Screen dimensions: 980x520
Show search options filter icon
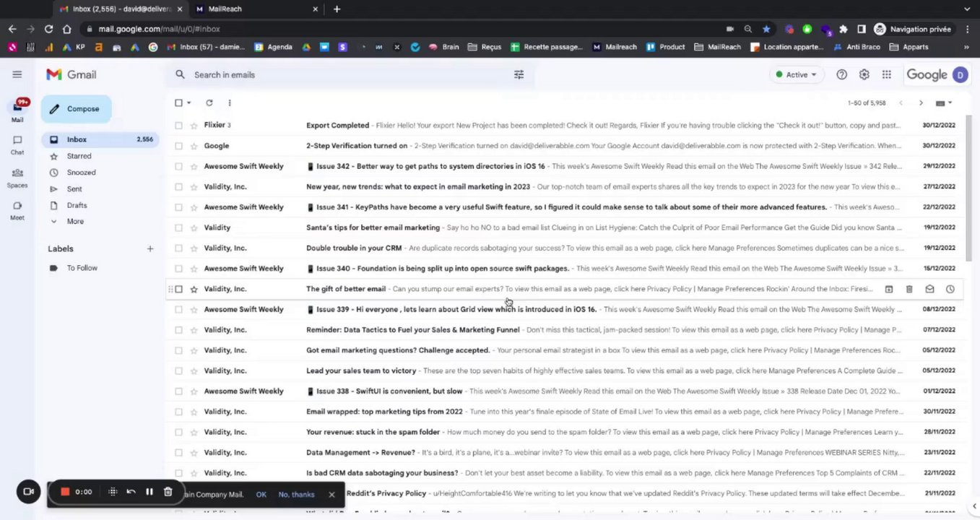click(x=519, y=74)
